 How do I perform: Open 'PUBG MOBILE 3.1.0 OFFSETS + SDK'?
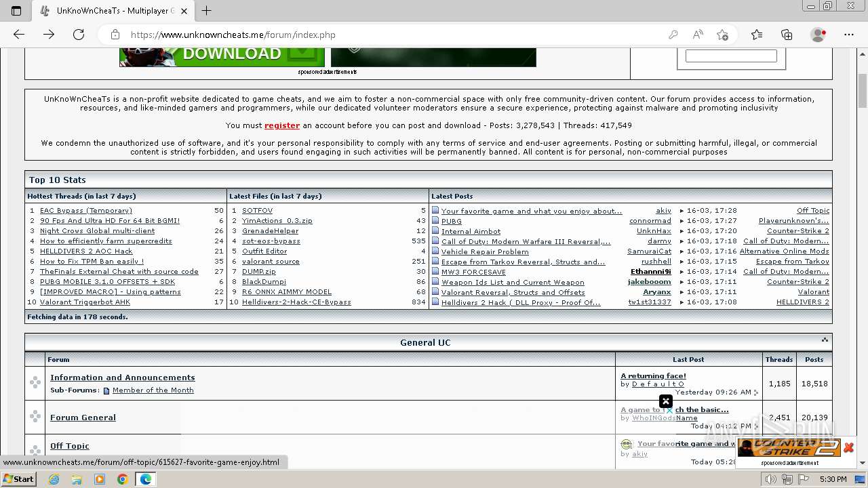coord(107,282)
